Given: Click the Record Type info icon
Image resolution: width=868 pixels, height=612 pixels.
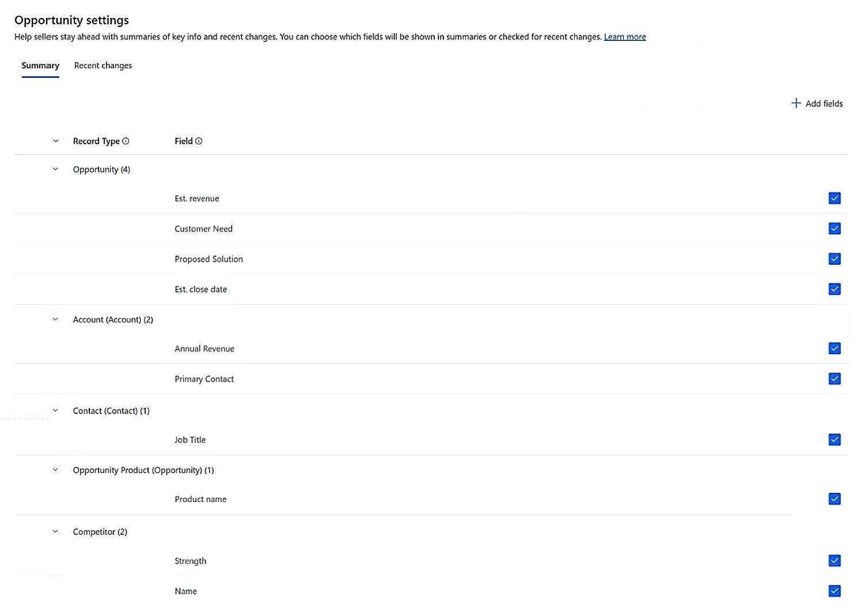Looking at the screenshot, I should pos(126,141).
